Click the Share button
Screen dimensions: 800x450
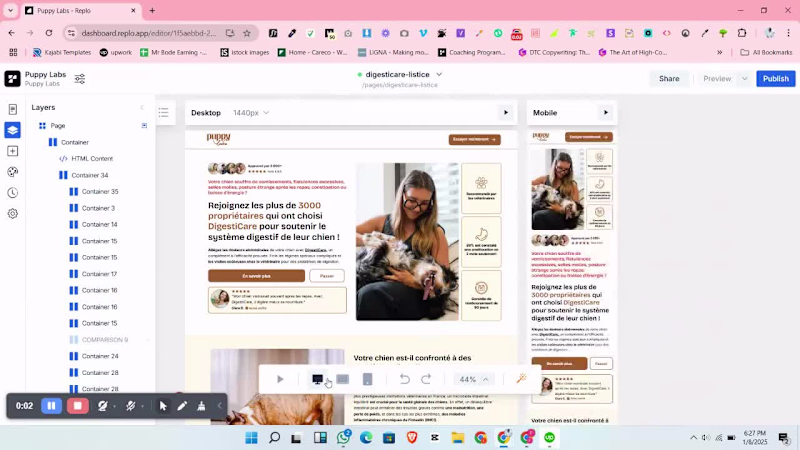669,79
